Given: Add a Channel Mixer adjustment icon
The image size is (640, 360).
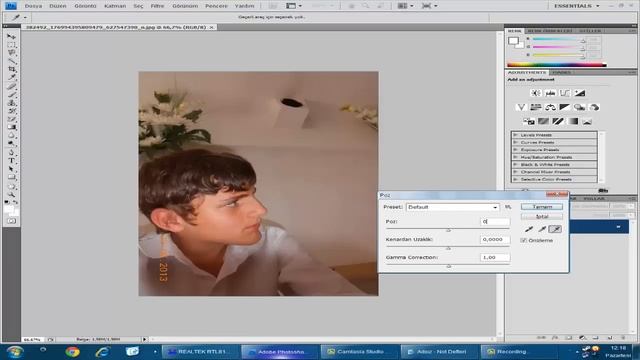Looking at the screenshot, I should [594, 107].
